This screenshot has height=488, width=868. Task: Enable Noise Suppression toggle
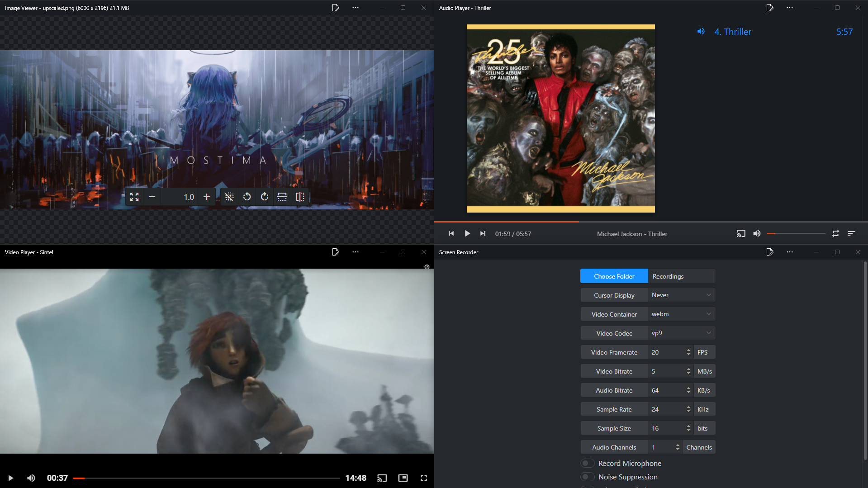click(x=587, y=477)
